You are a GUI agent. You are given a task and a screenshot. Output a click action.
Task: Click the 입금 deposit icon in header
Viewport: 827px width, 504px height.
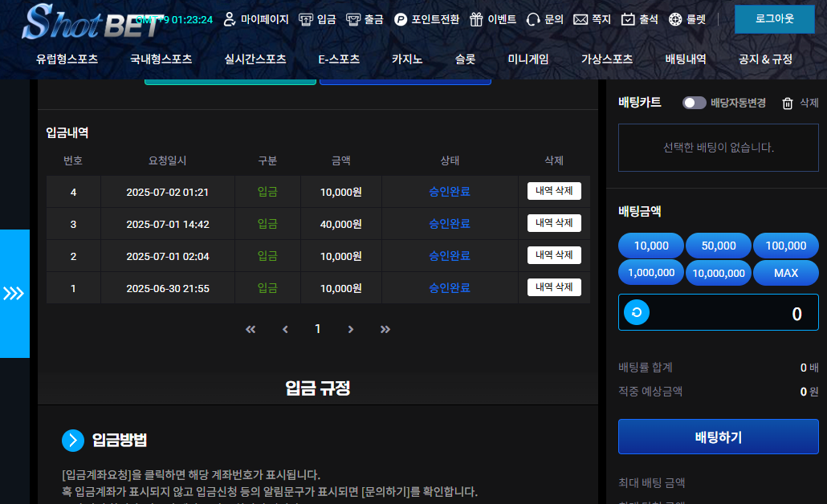pos(306,19)
